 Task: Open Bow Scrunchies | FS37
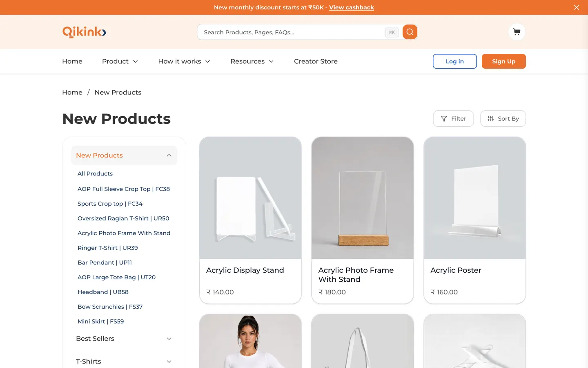click(x=110, y=307)
